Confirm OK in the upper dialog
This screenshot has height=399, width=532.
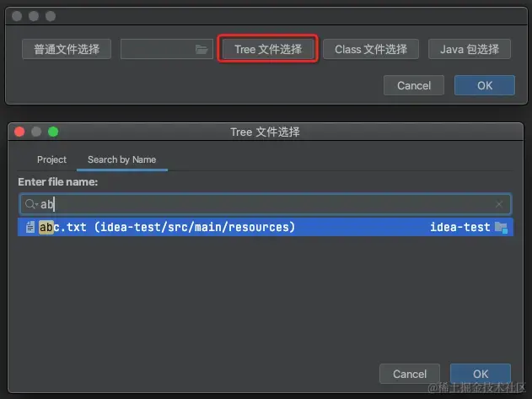click(x=485, y=85)
